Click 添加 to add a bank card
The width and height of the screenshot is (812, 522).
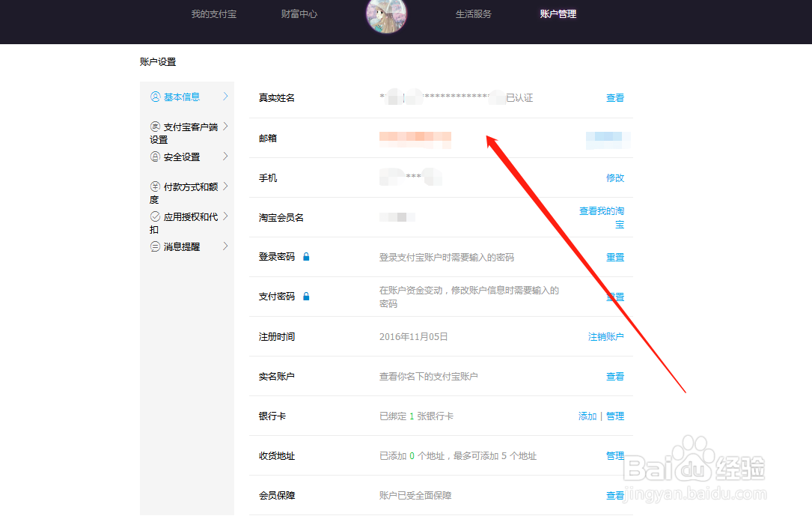click(587, 416)
